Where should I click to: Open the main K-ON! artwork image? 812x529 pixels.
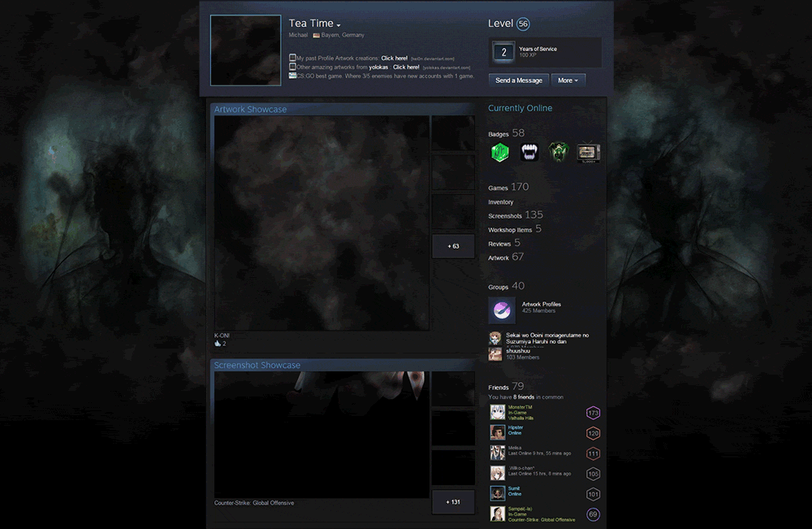coord(322,223)
